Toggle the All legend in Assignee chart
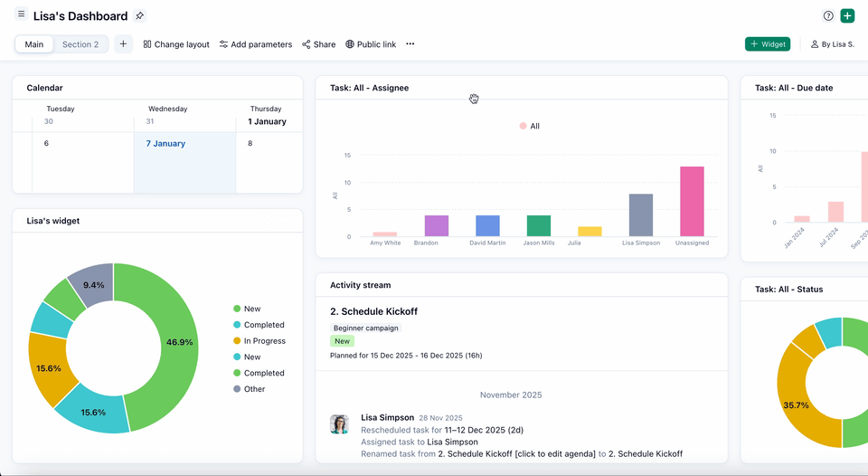This screenshot has height=476, width=868. point(529,127)
